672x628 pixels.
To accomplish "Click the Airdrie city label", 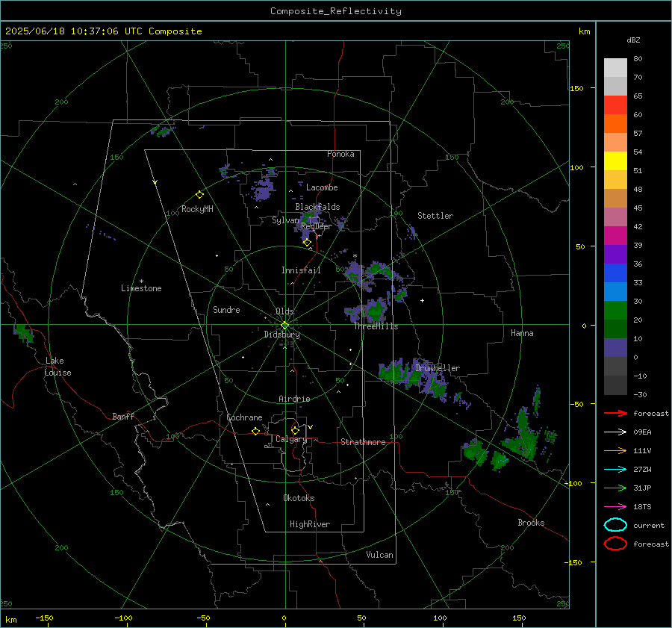I will [x=294, y=399].
